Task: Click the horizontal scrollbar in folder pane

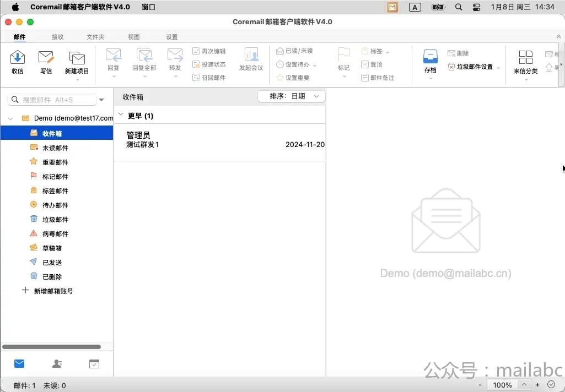Action: 51,347
